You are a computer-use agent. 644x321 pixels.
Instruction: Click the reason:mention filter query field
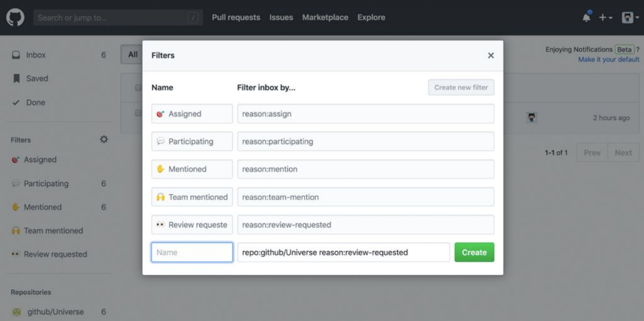point(365,169)
